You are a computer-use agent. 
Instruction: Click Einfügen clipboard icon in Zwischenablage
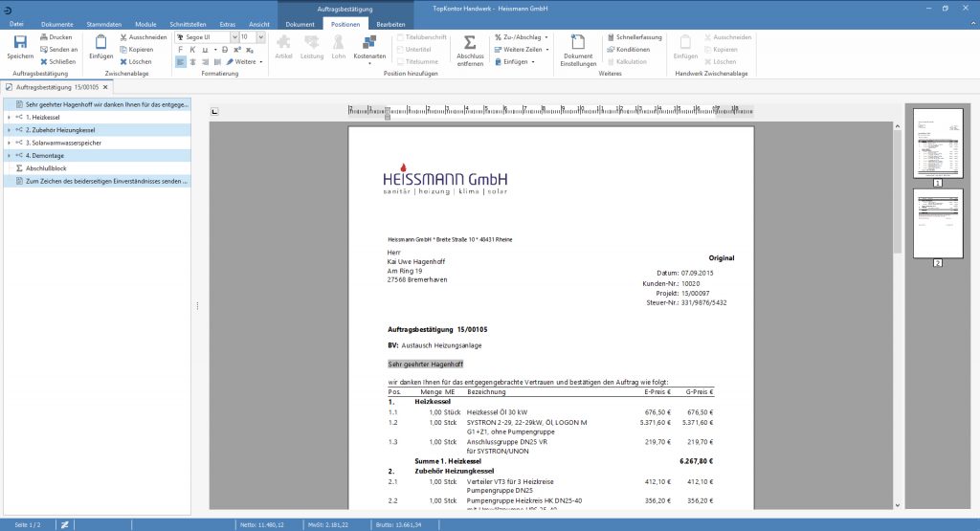point(100,42)
